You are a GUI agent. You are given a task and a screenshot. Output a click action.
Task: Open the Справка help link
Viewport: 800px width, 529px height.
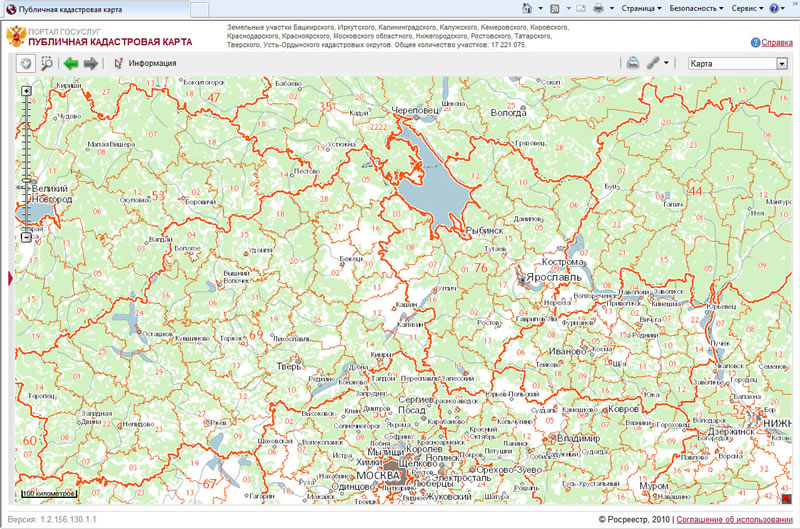point(777,42)
